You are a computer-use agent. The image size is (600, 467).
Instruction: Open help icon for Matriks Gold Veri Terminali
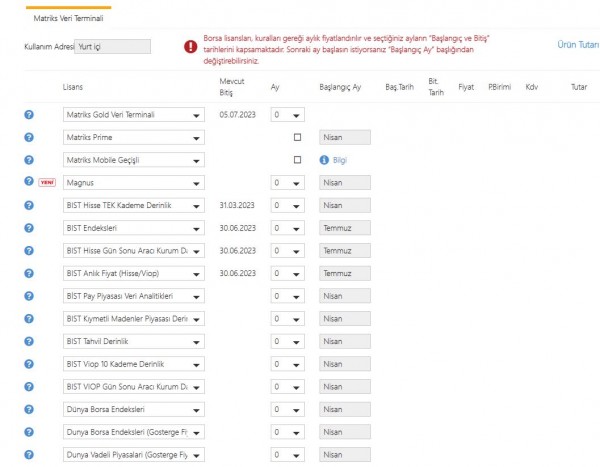(29, 114)
